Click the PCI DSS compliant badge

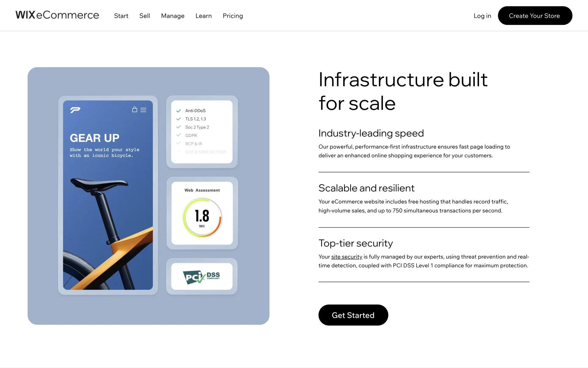(x=202, y=277)
